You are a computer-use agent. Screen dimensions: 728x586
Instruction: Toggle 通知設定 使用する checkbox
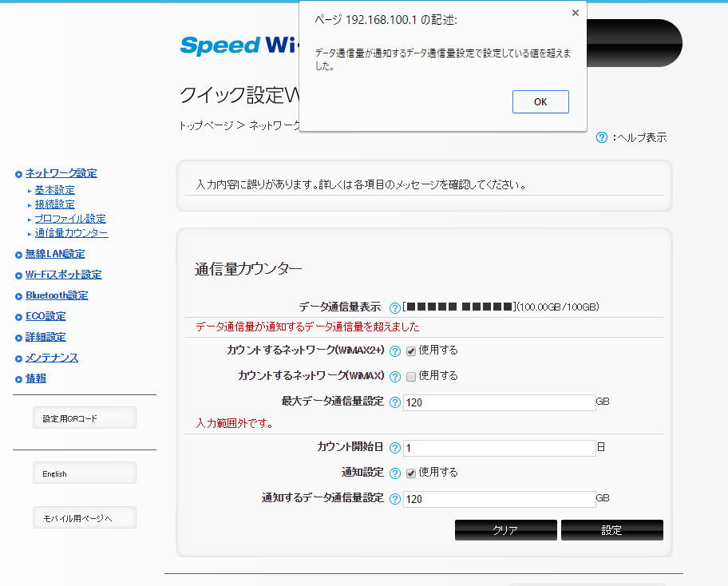(411, 473)
